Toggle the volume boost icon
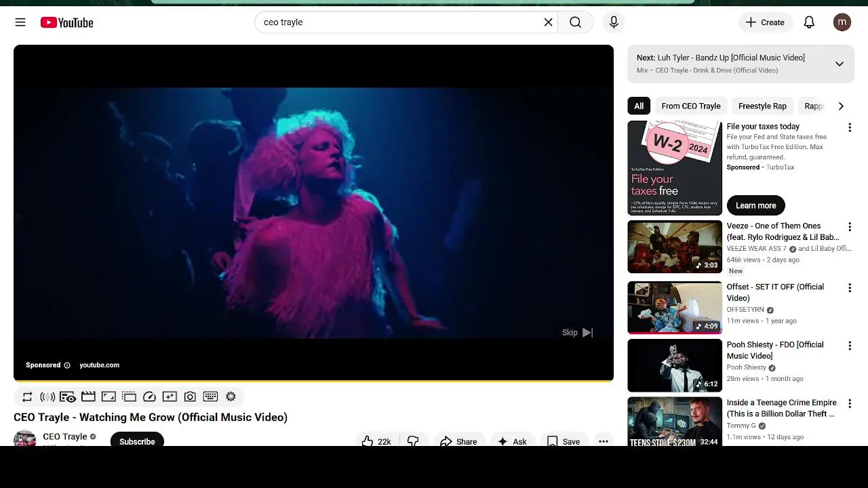This screenshot has height=488, width=868. (x=47, y=396)
